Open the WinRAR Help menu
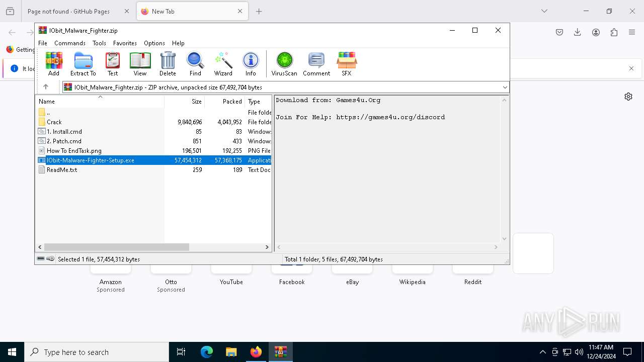644x362 pixels. (178, 43)
